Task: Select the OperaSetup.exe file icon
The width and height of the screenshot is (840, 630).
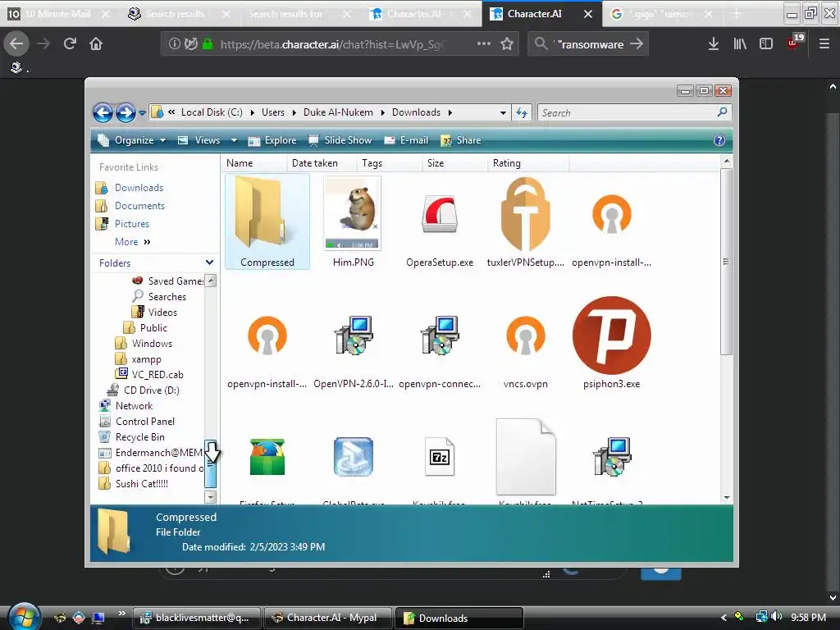Action: coord(440,214)
